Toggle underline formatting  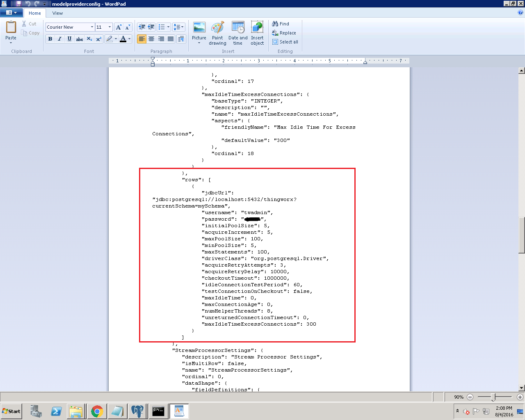pyautogui.click(x=69, y=39)
